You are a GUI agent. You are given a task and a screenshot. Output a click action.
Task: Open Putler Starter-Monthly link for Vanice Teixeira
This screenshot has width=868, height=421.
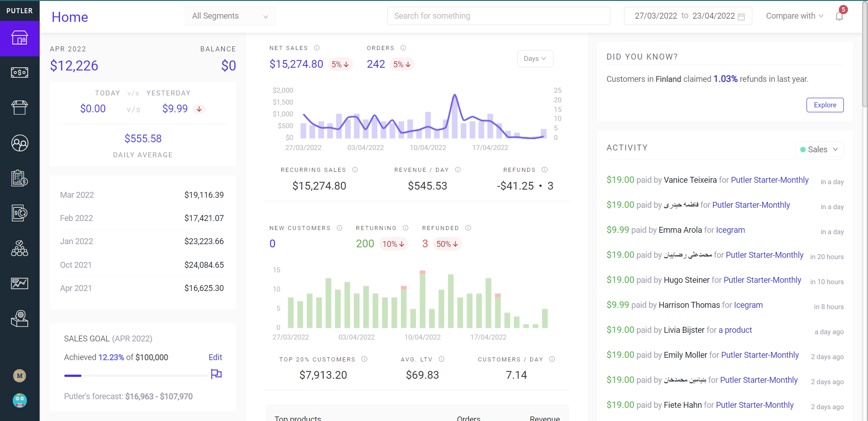770,180
